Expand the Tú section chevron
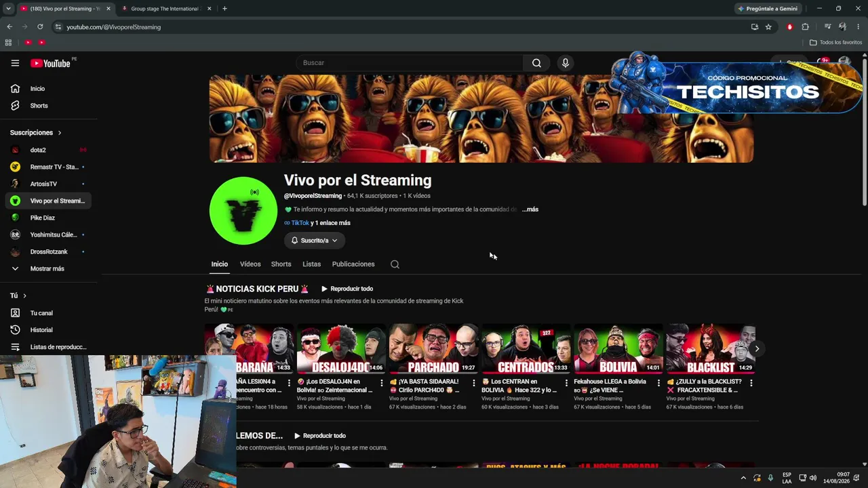Image resolution: width=868 pixels, height=488 pixels. click(x=24, y=296)
